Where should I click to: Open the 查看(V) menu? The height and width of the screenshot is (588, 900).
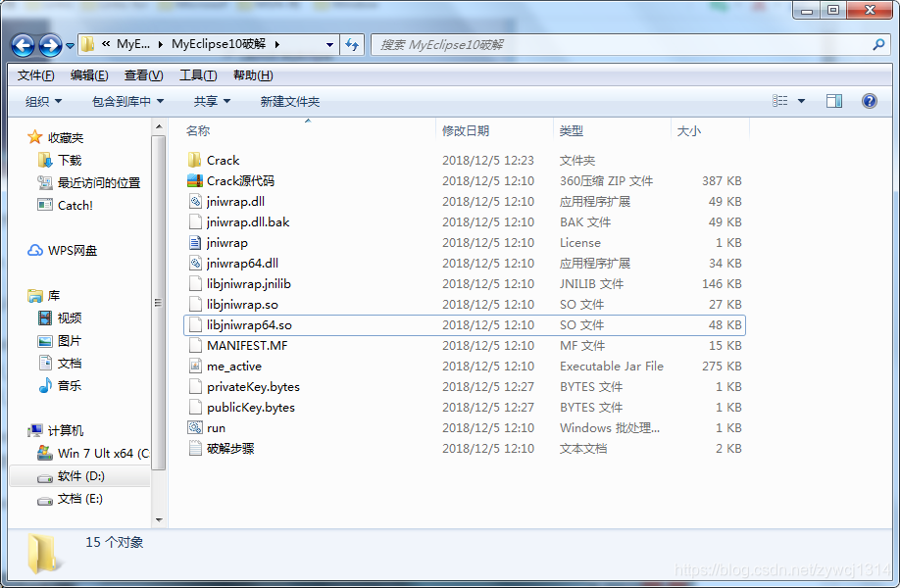click(x=143, y=75)
